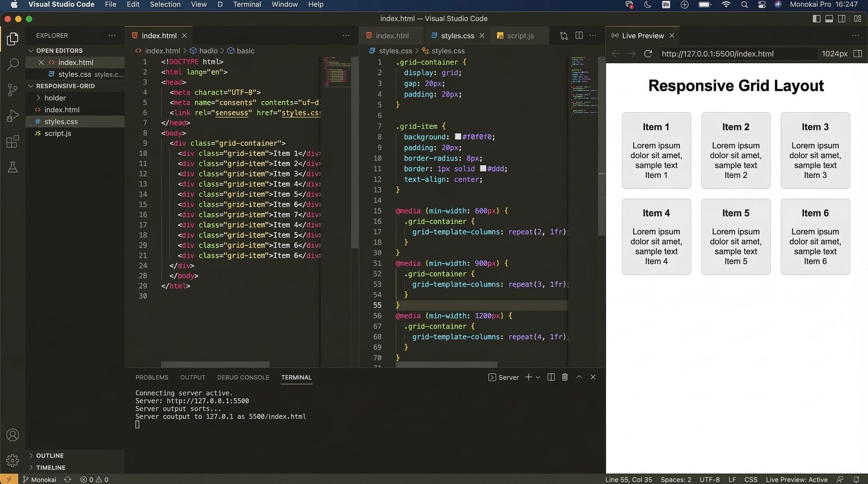Screen dimensions: 868x484
Task: Click the Manage gear icon
Action: pos(13,460)
